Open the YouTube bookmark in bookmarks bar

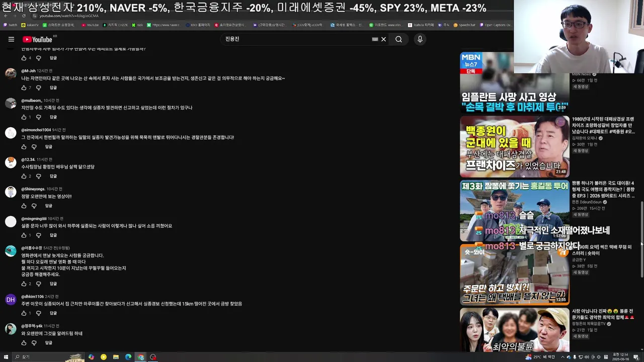(90, 25)
